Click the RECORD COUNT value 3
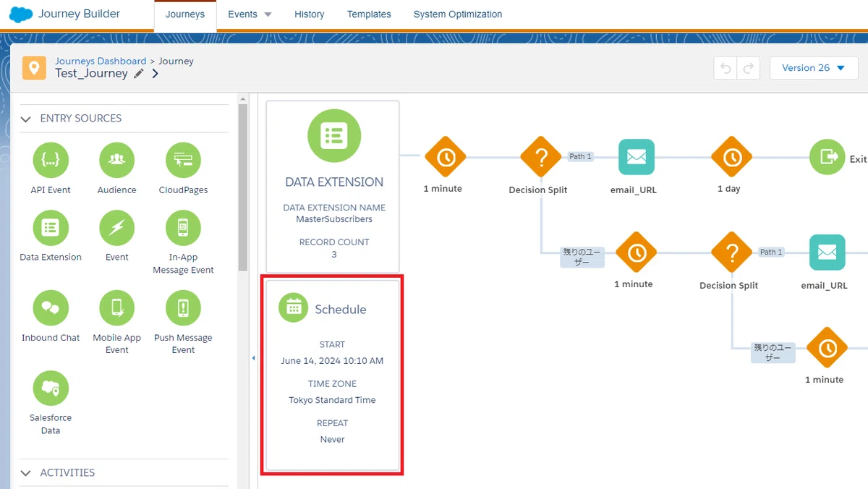Screen dimensions: 868x489 click(333, 254)
